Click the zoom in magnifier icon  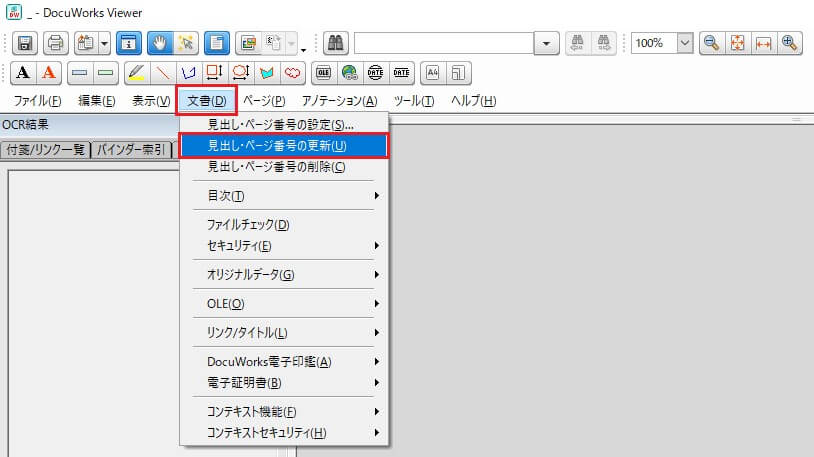coord(789,43)
